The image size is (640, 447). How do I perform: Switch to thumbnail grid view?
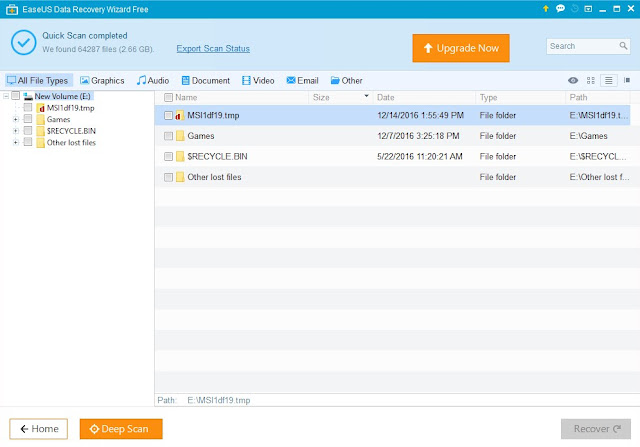coord(591,80)
